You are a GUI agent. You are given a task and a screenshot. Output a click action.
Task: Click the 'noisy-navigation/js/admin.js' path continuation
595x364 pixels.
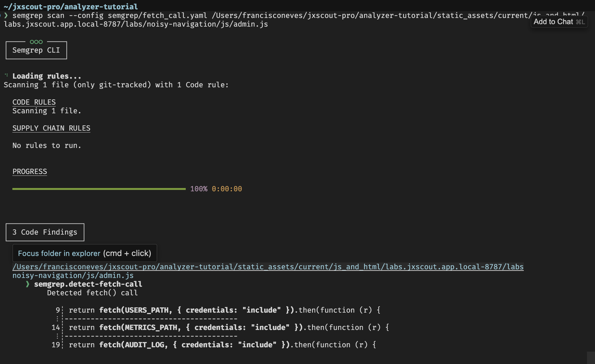point(73,275)
